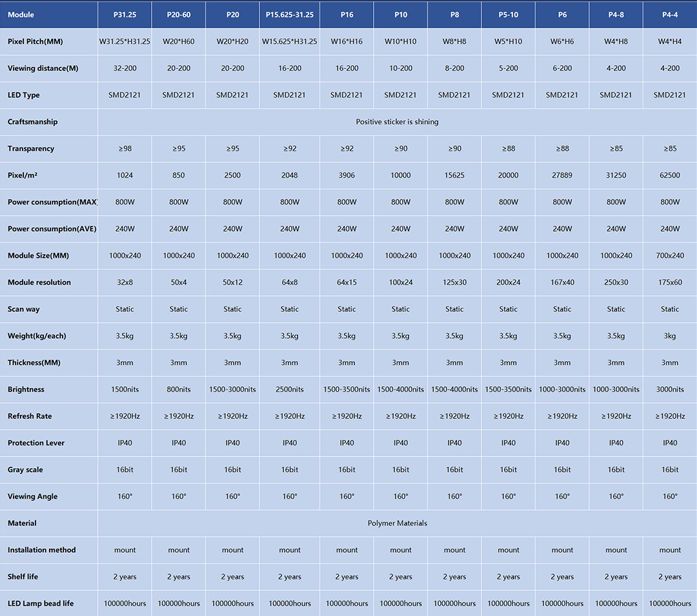Select the Module Size(MM) row label

tap(38, 255)
